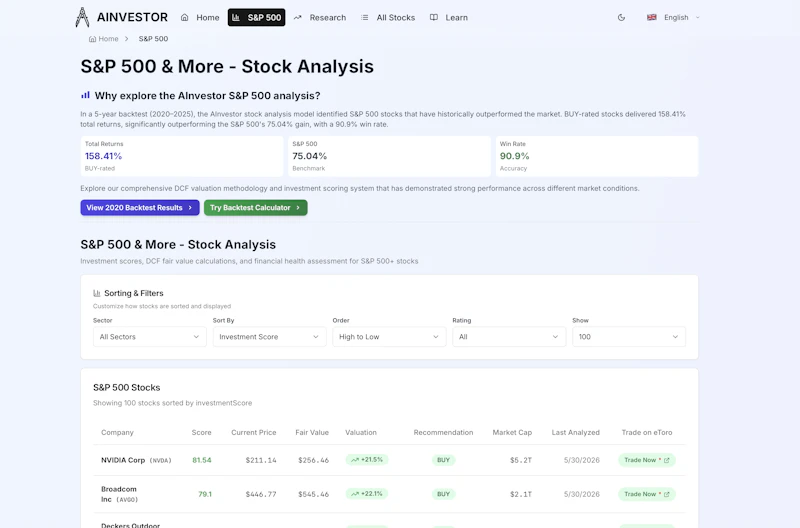
Task: Open the Learn nav item
Action: point(449,17)
